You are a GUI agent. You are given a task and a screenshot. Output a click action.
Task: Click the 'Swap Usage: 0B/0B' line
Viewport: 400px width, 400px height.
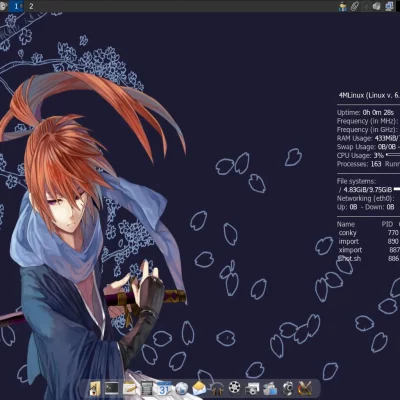pyautogui.click(x=368, y=147)
